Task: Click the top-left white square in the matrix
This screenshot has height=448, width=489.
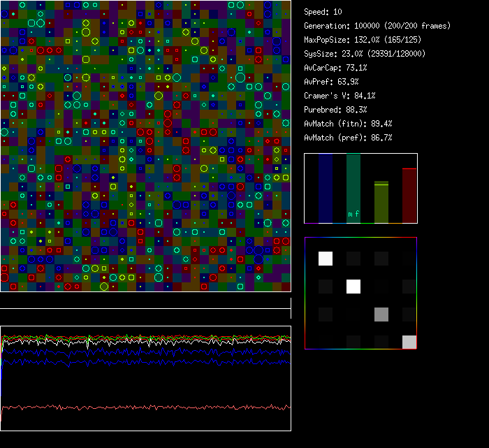Action: 326,259
